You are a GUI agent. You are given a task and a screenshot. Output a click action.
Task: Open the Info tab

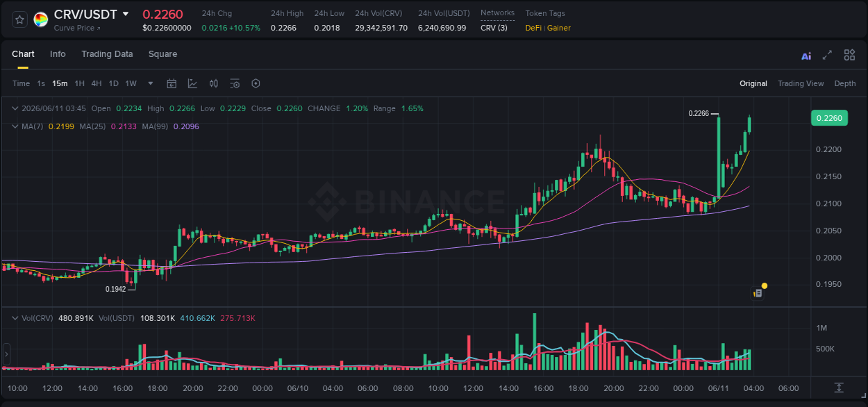[x=58, y=54]
